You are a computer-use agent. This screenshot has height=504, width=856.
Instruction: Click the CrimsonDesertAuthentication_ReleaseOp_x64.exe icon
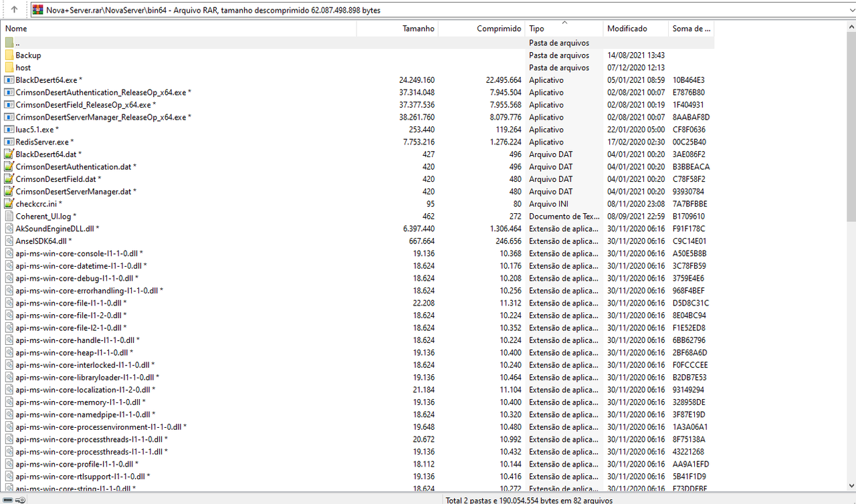pyautogui.click(x=9, y=92)
